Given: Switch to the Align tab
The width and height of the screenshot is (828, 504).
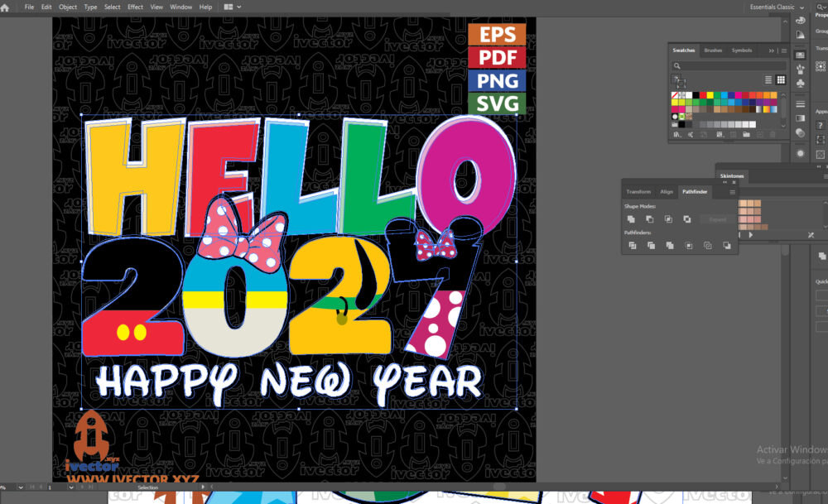Looking at the screenshot, I should pos(667,191).
